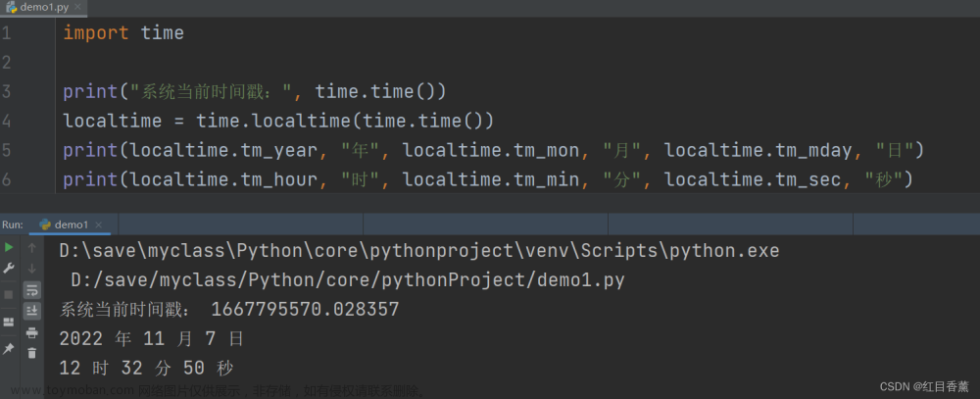Click the Python file icon on demo1.py tab

11,8
